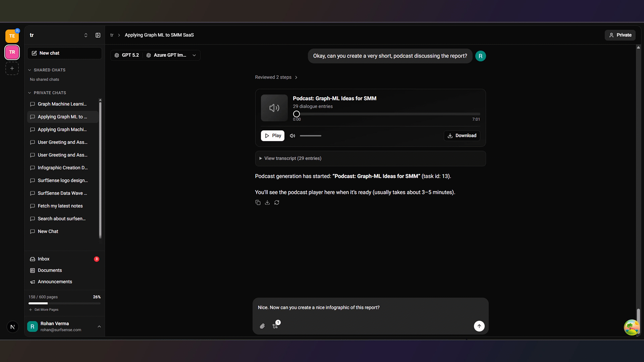Add a new workspace with plus icon

[12, 68]
